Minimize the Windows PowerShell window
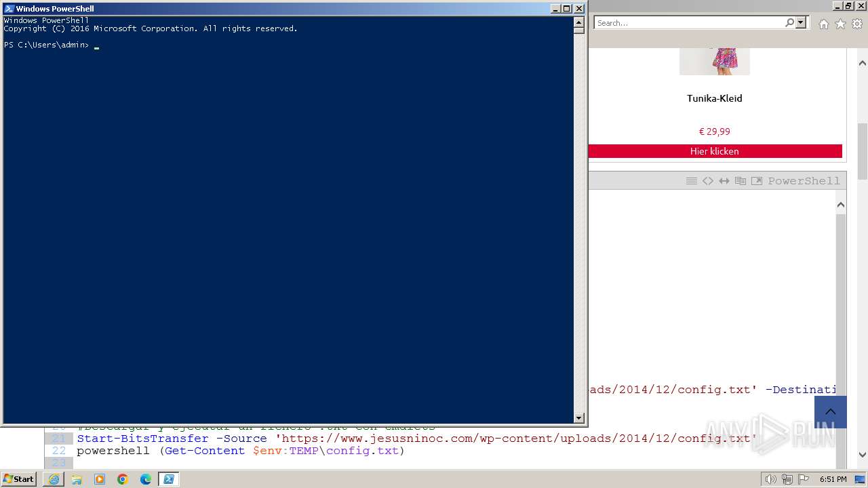This screenshot has width=868, height=488. click(x=555, y=9)
